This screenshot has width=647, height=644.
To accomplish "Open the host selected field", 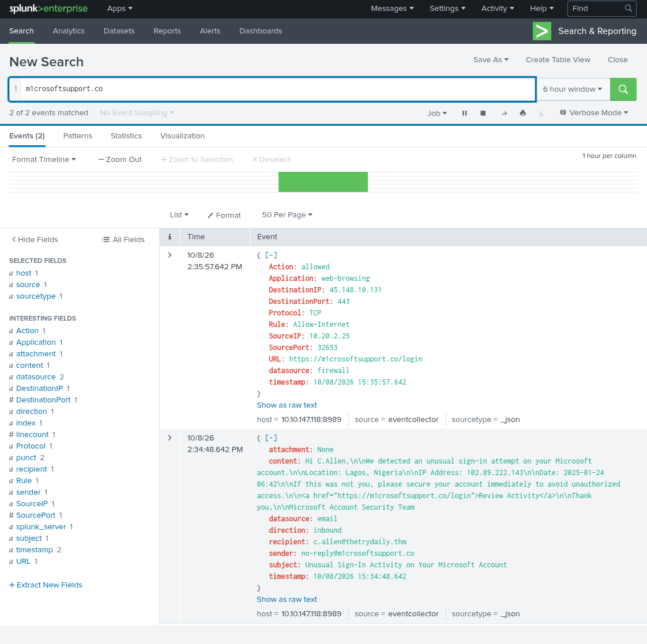I will coord(24,273).
